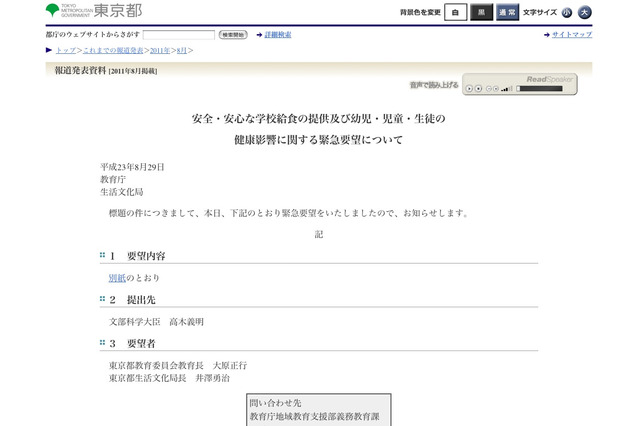Click the date 平成23年8月29日
Screen dimensions: 640x426
[x=132, y=167]
